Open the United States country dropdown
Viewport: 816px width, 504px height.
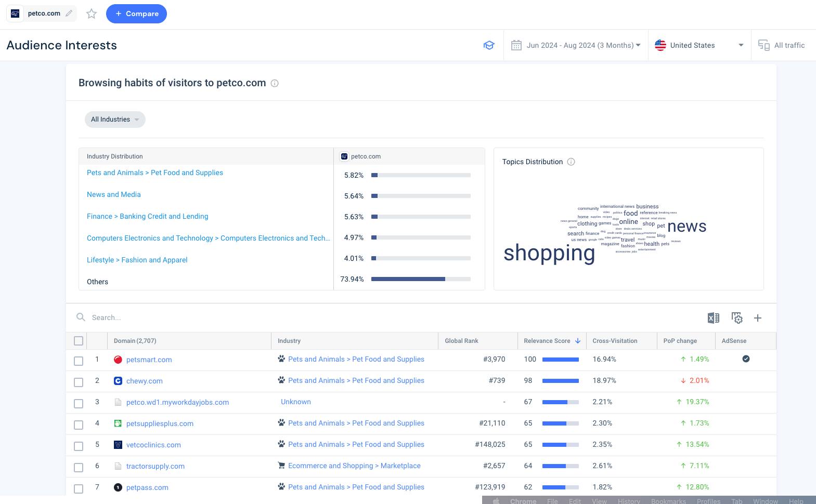[x=700, y=45]
